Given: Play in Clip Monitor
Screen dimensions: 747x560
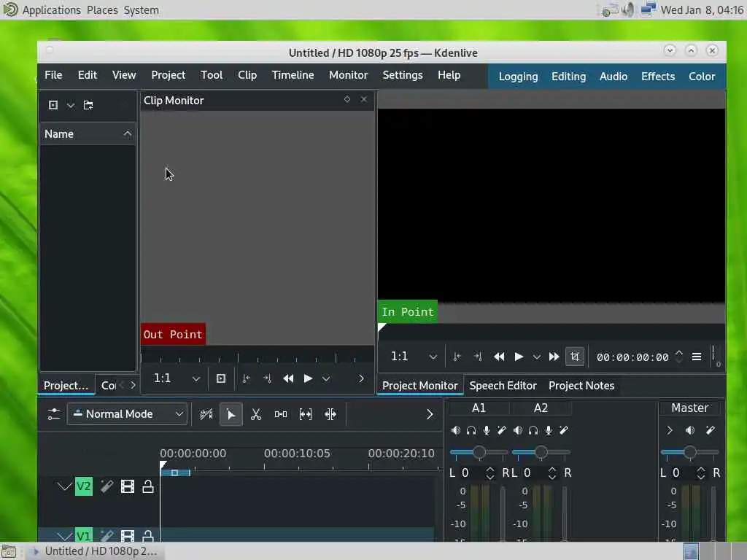Looking at the screenshot, I should click(309, 378).
